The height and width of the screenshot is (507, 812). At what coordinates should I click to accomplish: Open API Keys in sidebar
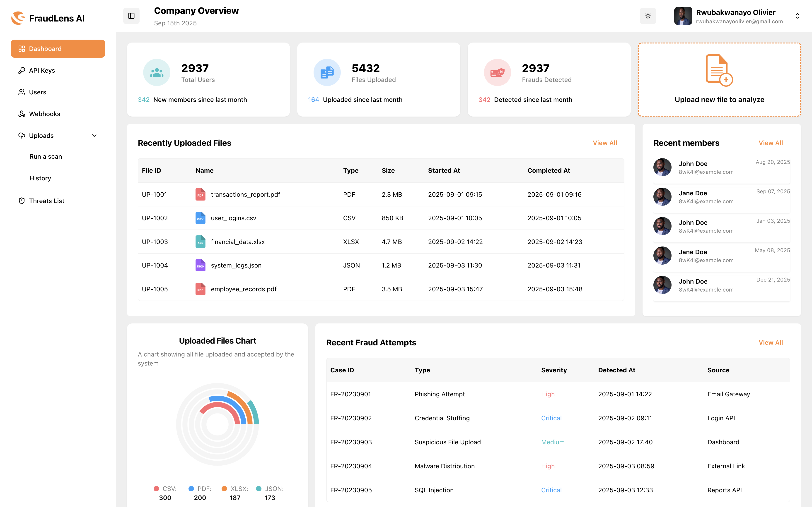[x=42, y=70]
